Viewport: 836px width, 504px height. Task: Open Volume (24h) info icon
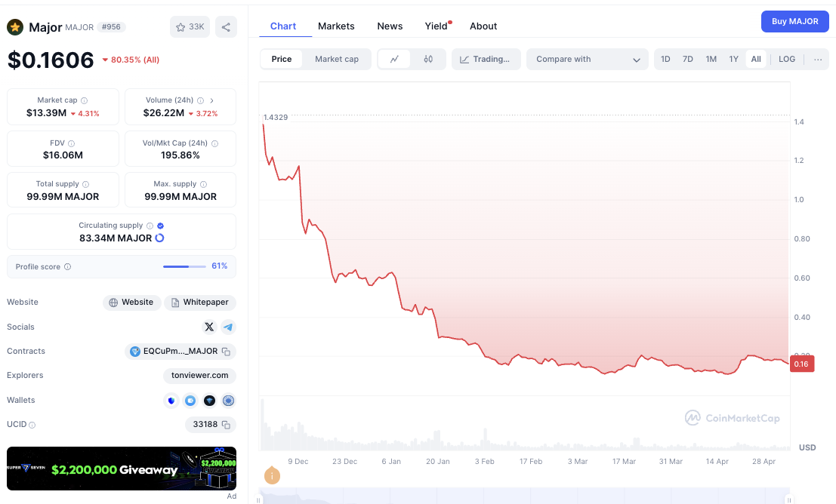coord(200,100)
